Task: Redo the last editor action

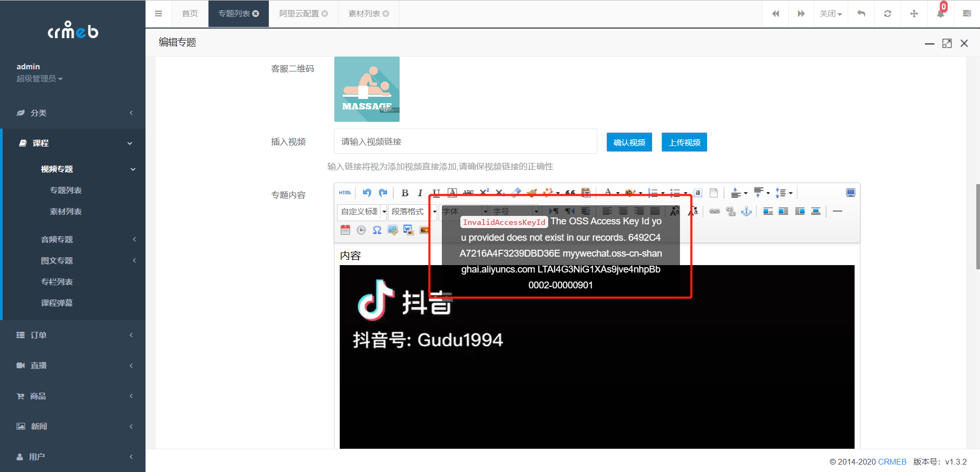Action: pyautogui.click(x=383, y=193)
